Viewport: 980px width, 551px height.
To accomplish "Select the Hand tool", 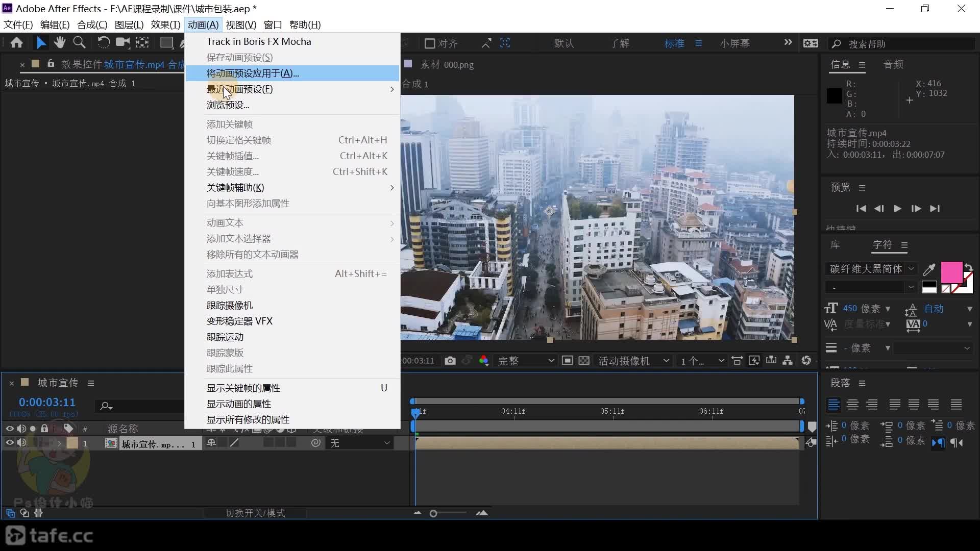I will (x=60, y=43).
